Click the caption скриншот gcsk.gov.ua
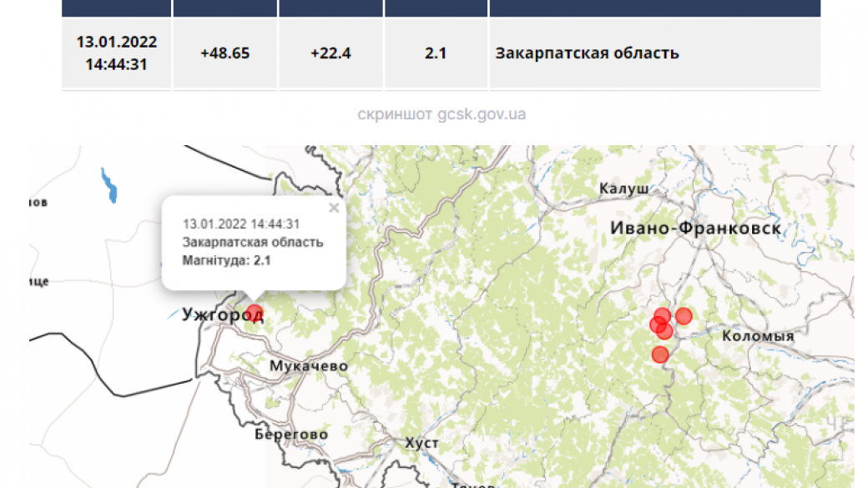Viewport: 868px width, 488px height. pyautogui.click(x=442, y=114)
